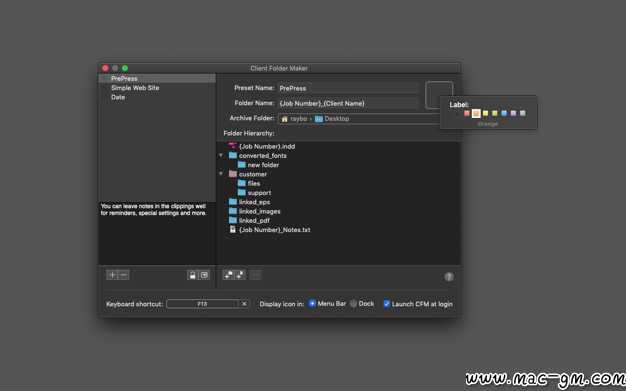
Task: Select Menu Bar for icon display
Action: [312, 304]
